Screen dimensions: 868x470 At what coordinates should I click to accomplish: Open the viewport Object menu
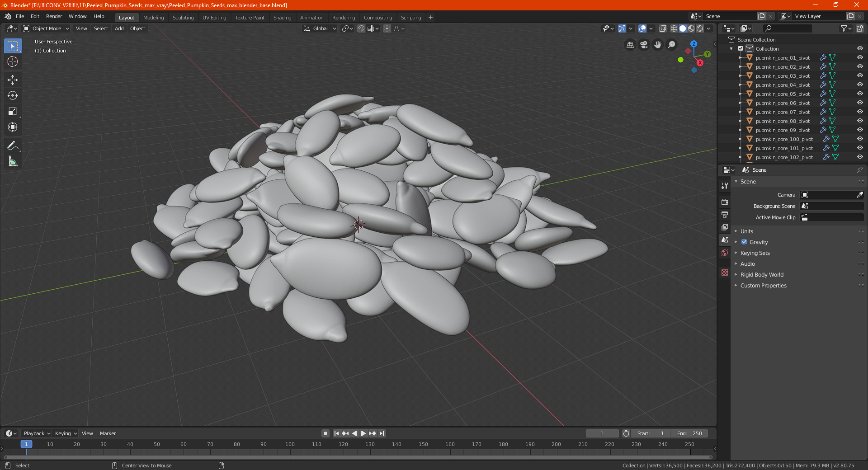[x=137, y=28]
